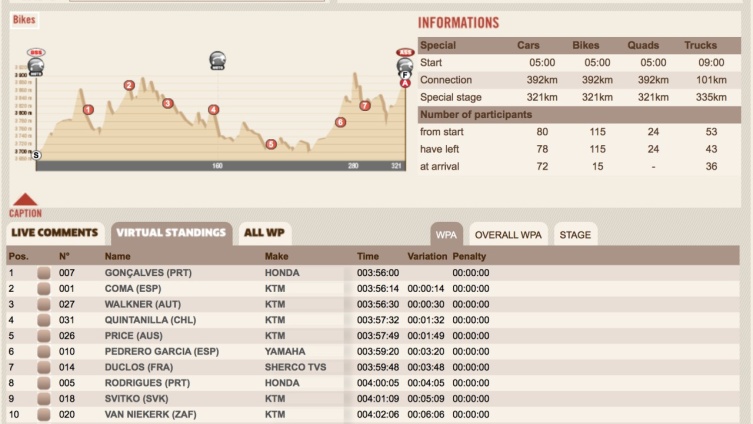Switch to the All WP tab

(x=265, y=233)
